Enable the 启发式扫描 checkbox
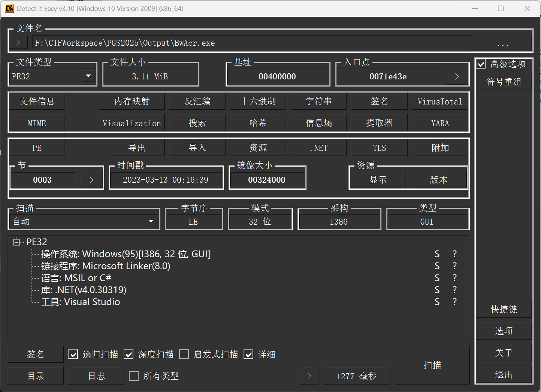Screen dimensions: 541x392 click(x=184, y=354)
